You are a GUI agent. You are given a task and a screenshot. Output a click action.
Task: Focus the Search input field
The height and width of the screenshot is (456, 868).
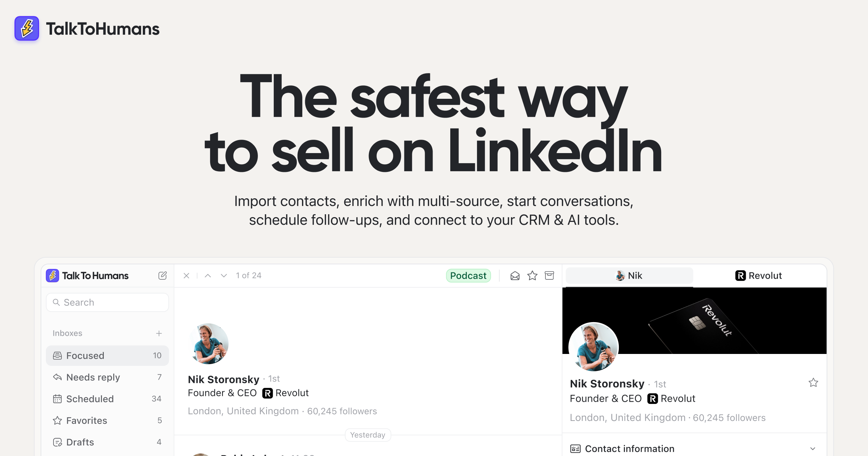click(107, 303)
